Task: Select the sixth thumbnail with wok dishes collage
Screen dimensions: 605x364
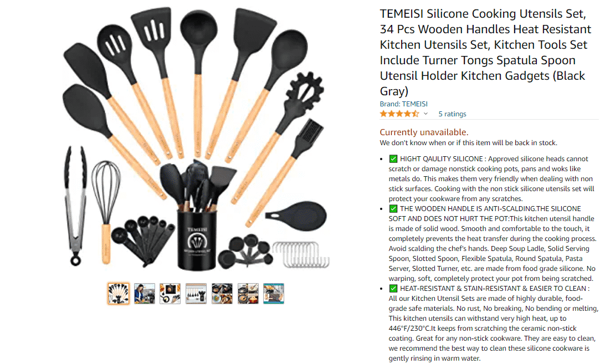Action: point(248,294)
